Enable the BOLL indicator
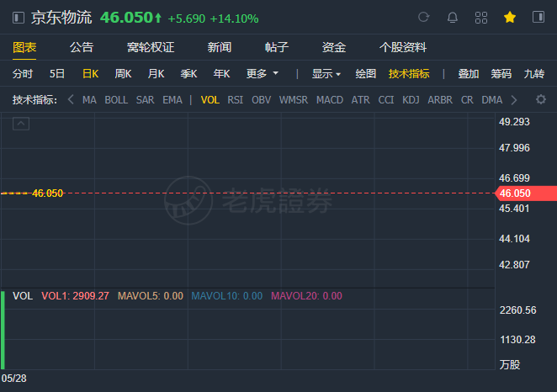 [116, 100]
